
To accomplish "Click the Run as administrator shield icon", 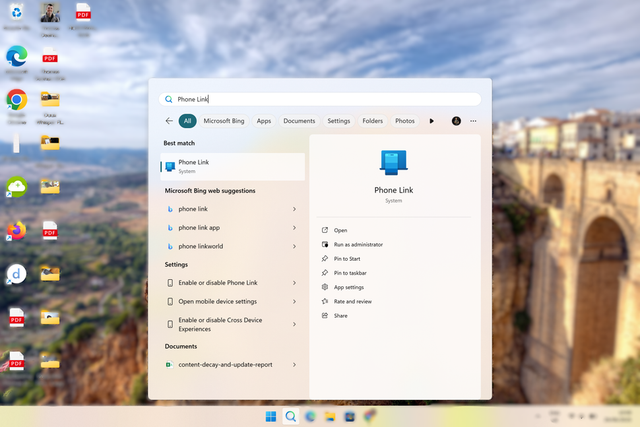I will click(325, 245).
